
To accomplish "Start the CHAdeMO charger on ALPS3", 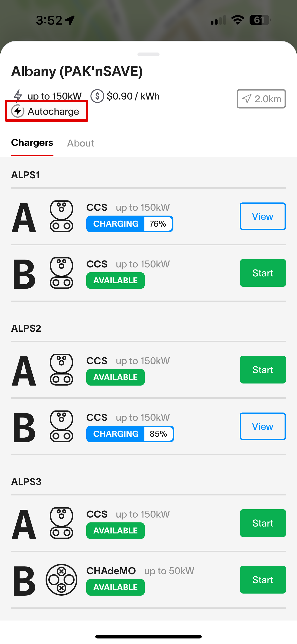I will coord(262,580).
